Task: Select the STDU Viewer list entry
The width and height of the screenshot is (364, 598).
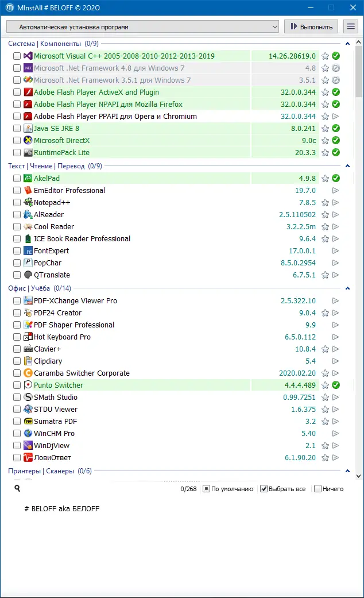Action: (56, 410)
